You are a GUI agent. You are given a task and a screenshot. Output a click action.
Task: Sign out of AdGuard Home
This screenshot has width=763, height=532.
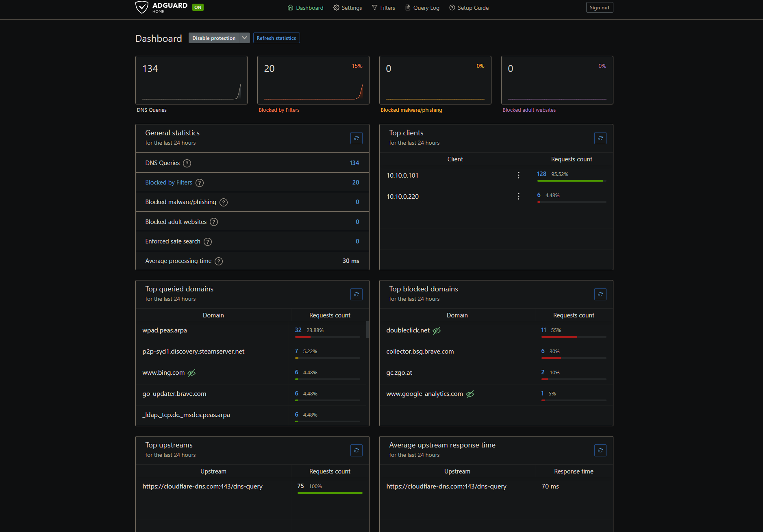click(600, 7)
